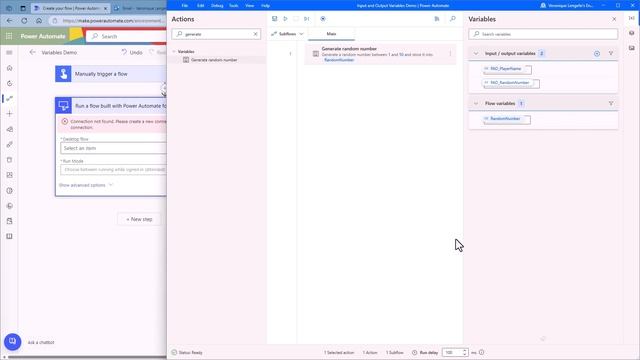Click the Run delay value field
This screenshot has height=360, width=640.
coord(452,352)
